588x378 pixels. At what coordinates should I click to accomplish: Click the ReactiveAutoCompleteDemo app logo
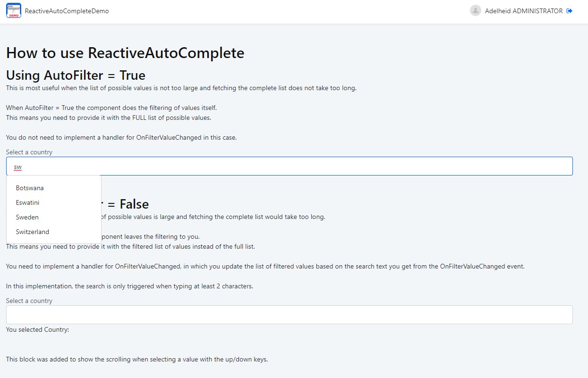click(13, 10)
